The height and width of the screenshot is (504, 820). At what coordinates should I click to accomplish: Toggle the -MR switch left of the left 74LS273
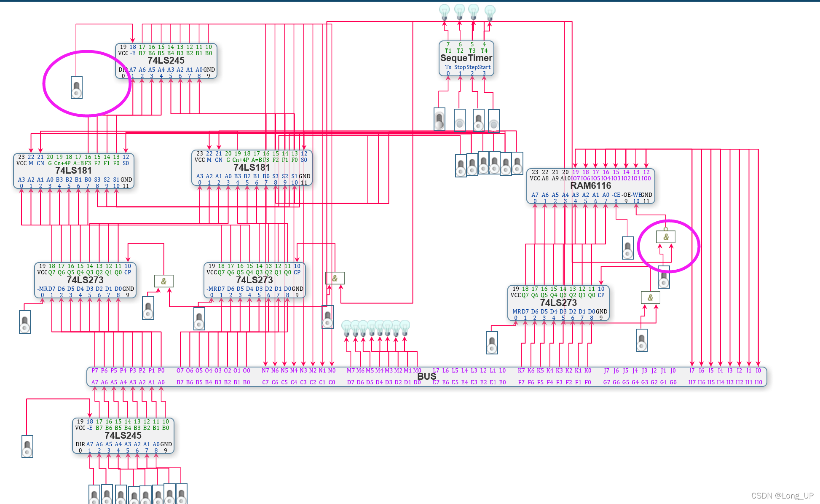(25, 322)
